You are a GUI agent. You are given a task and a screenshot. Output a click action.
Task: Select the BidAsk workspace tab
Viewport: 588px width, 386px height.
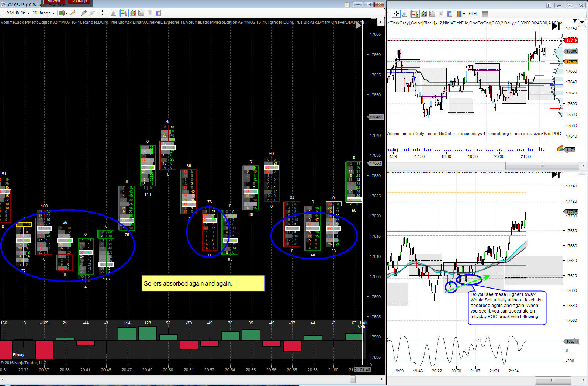click(54, 2)
